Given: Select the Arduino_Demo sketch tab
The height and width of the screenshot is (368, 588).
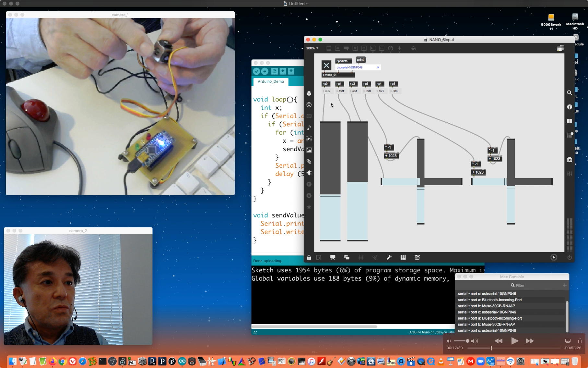Looking at the screenshot, I should [x=271, y=81].
